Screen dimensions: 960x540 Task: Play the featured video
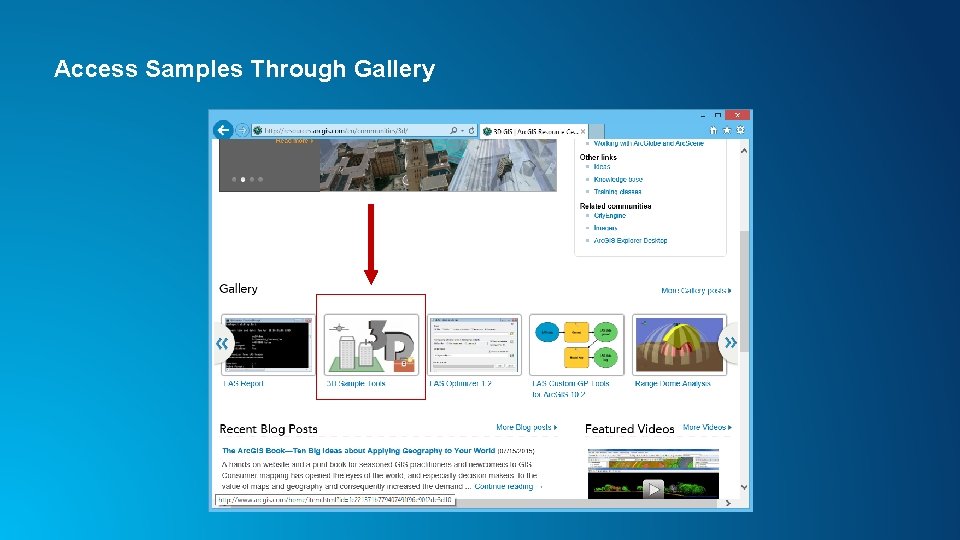click(x=653, y=489)
